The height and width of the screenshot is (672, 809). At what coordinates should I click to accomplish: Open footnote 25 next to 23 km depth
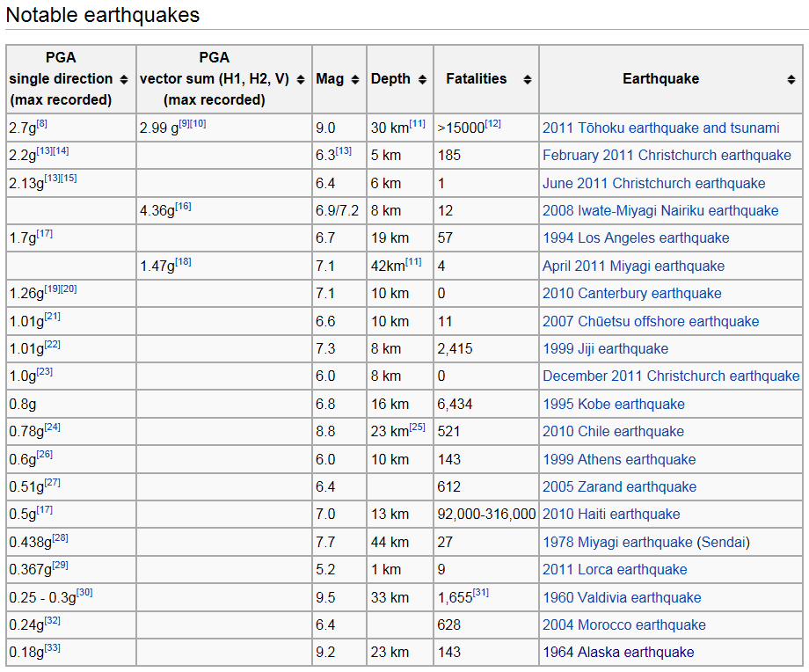tap(417, 427)
